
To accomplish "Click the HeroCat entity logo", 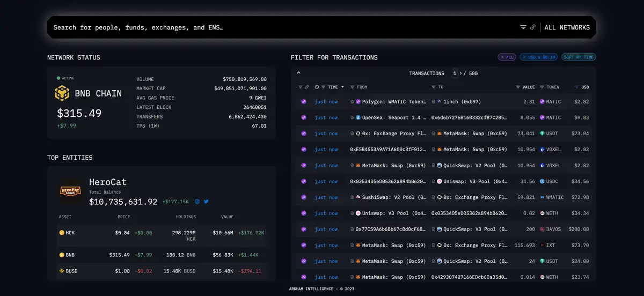I will [70, 191].
